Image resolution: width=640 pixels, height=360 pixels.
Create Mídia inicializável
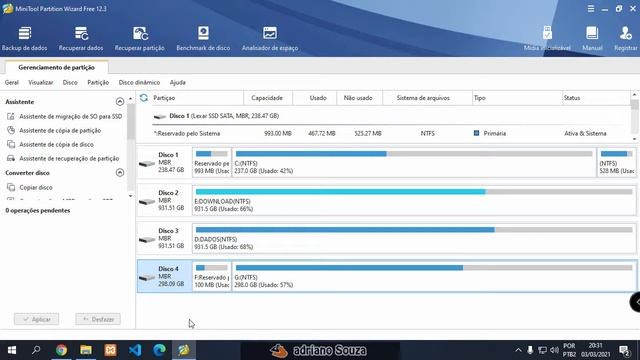tap(547, 39)
